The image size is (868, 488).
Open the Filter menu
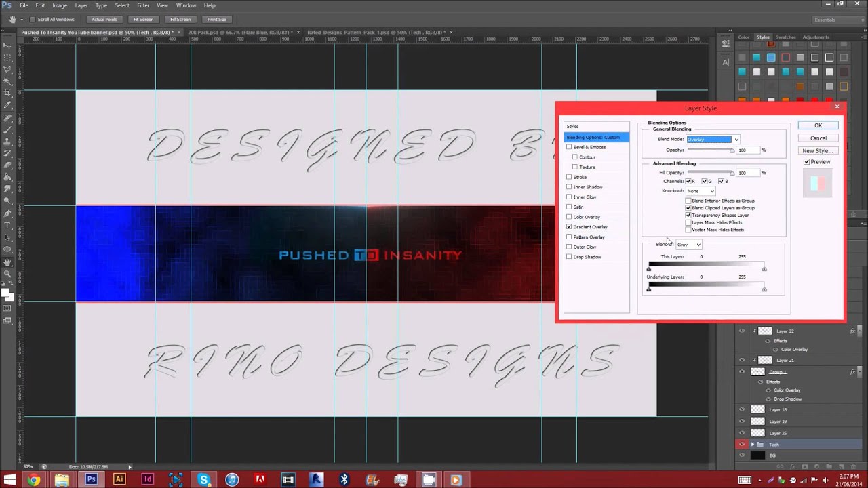click(143, 5)
